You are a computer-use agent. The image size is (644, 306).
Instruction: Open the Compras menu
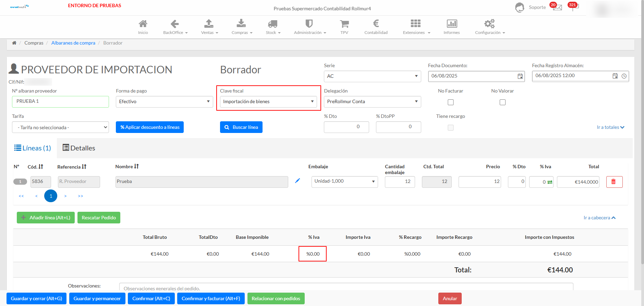point(242,27)
